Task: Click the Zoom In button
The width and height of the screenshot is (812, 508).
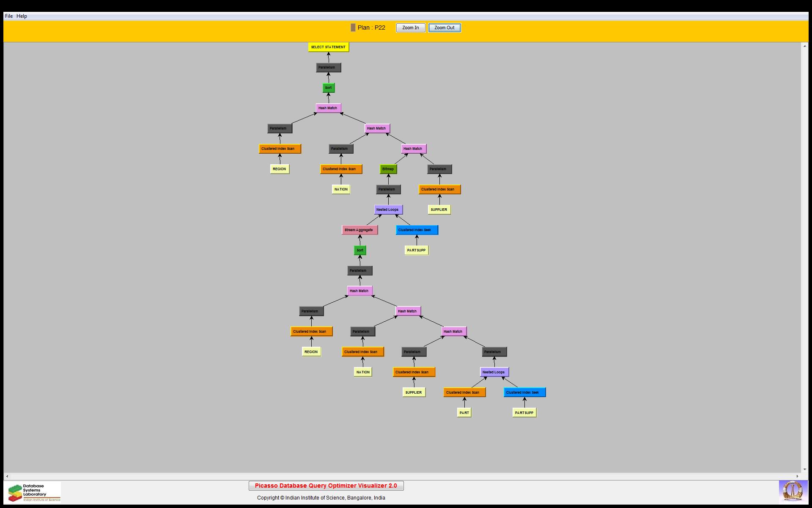Action: tap(410, 28)
